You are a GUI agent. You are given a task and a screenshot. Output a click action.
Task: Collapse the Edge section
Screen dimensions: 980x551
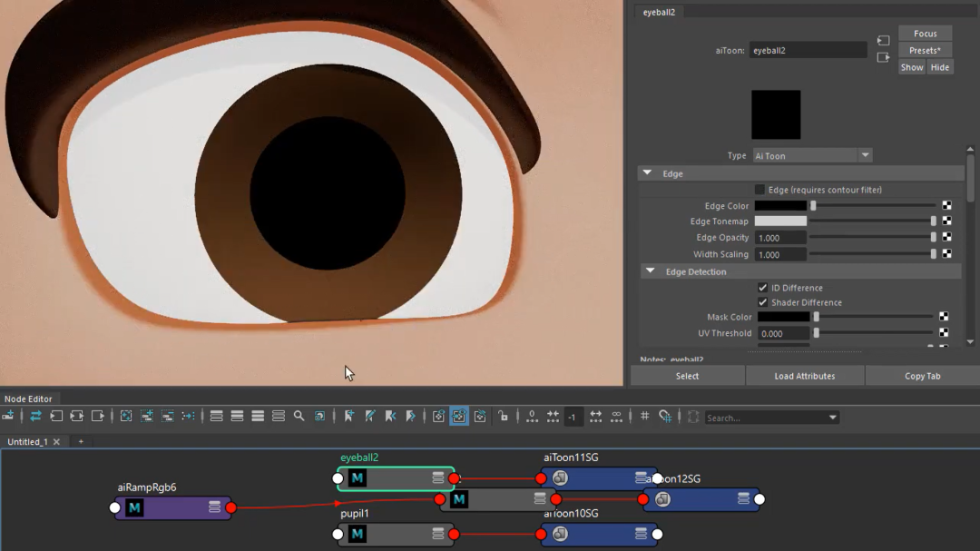pos(647,173)
